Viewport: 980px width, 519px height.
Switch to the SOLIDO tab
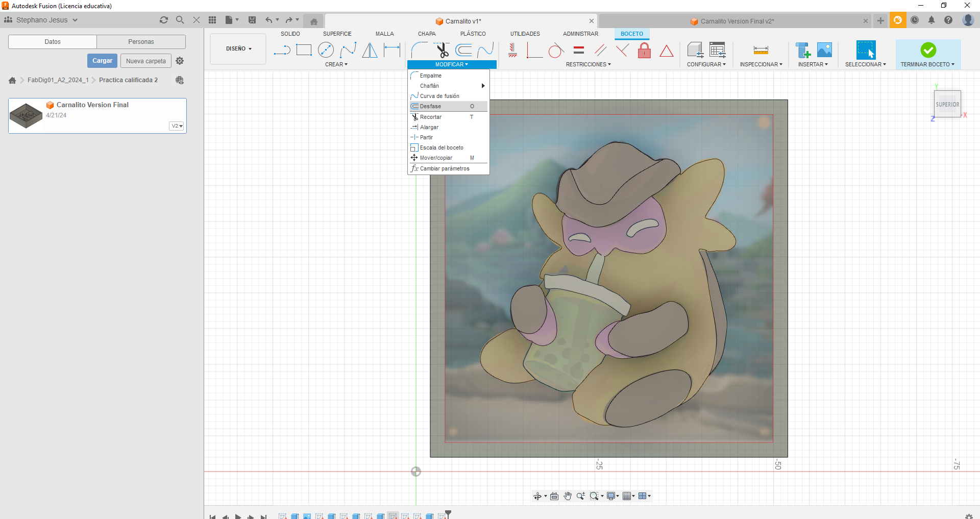290,34
